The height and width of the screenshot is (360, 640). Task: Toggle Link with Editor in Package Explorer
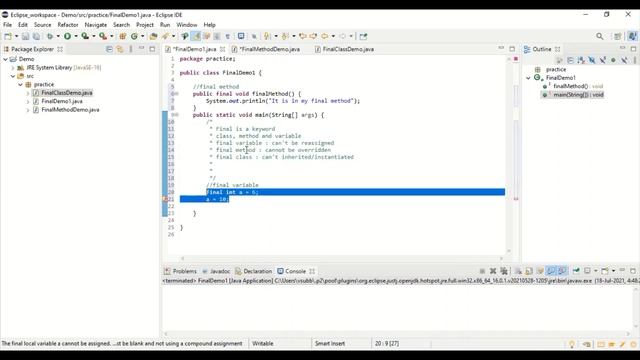(x=120, y=49)
